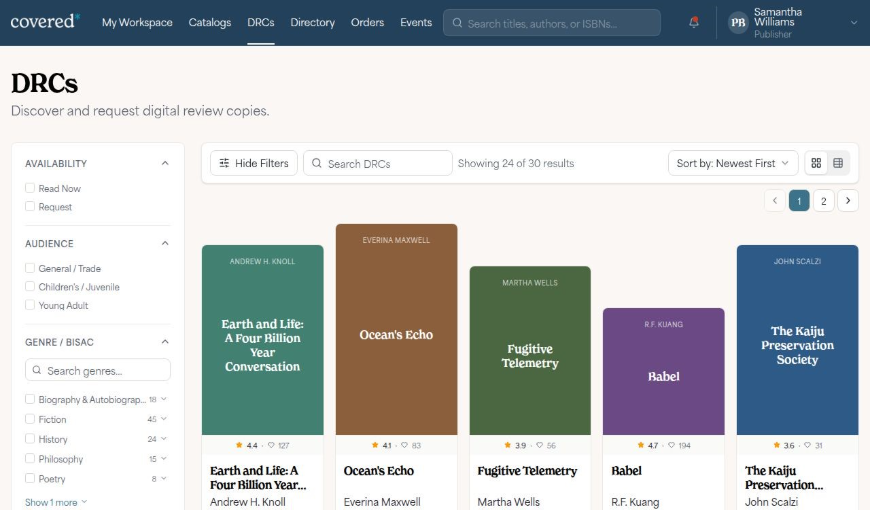Click heart icon on Earth and Life card
The image size is (870, 510).
click(271, 445)
